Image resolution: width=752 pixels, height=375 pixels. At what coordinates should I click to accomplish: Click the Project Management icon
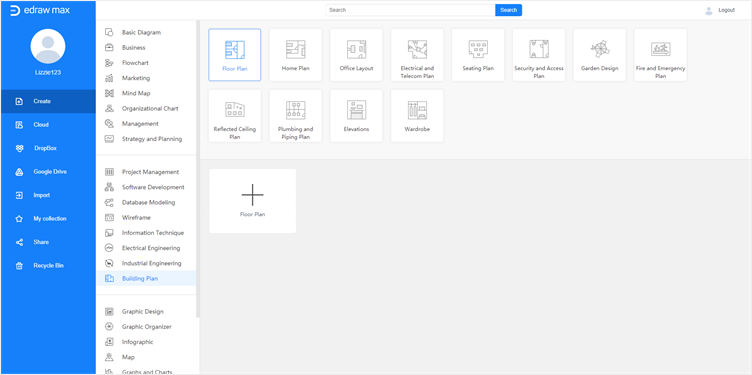pos(109,172)
